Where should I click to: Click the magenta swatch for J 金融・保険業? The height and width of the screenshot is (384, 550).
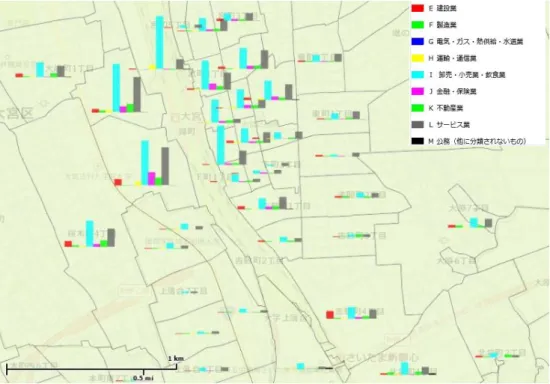[417, 91]
